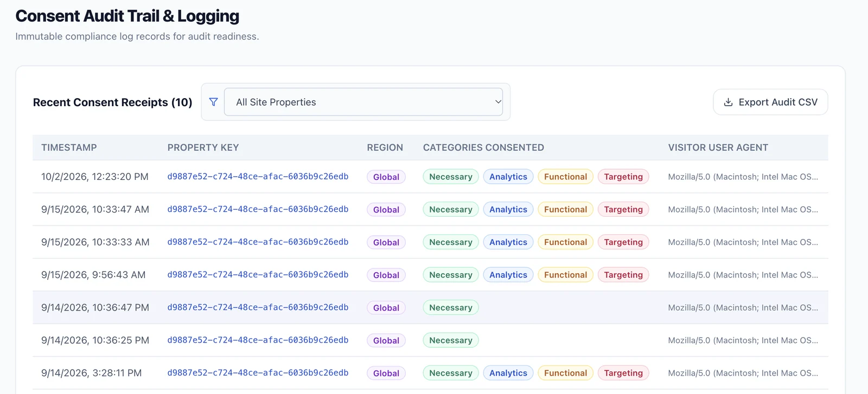Click the user agent text in the 10:33:47 AM row
The image size is (868, 394).
[x=743, y=209]
